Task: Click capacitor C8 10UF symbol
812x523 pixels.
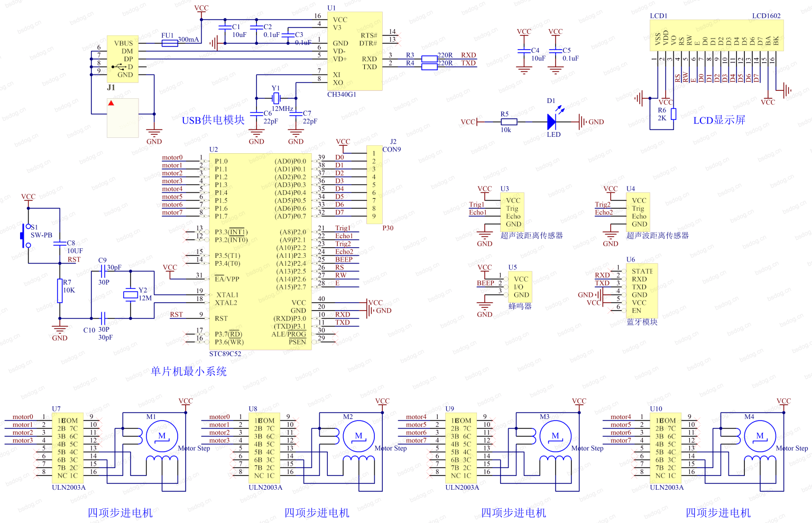Action: pos(60,244)
